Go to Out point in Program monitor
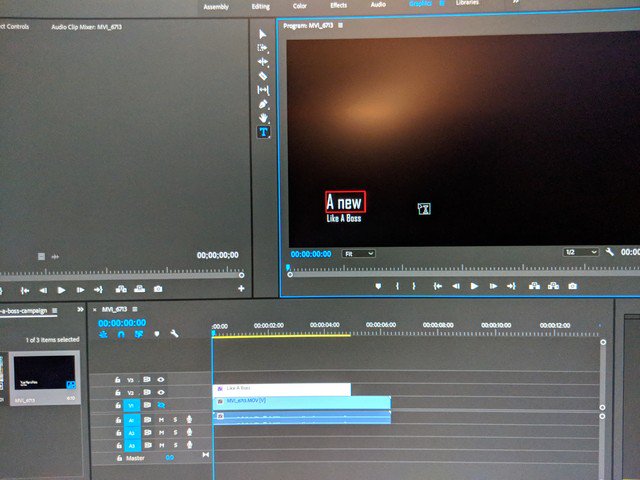The image size is (640, 480). 511,286
